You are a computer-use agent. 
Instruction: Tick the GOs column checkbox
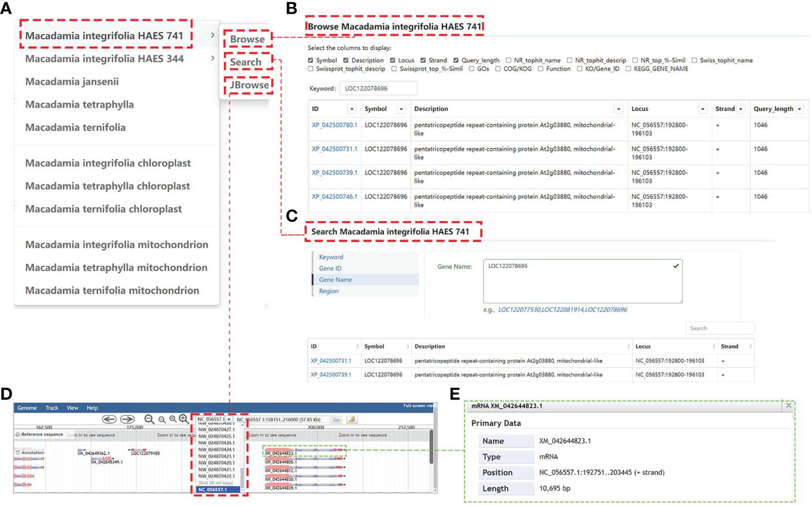[x=471, y=69]
